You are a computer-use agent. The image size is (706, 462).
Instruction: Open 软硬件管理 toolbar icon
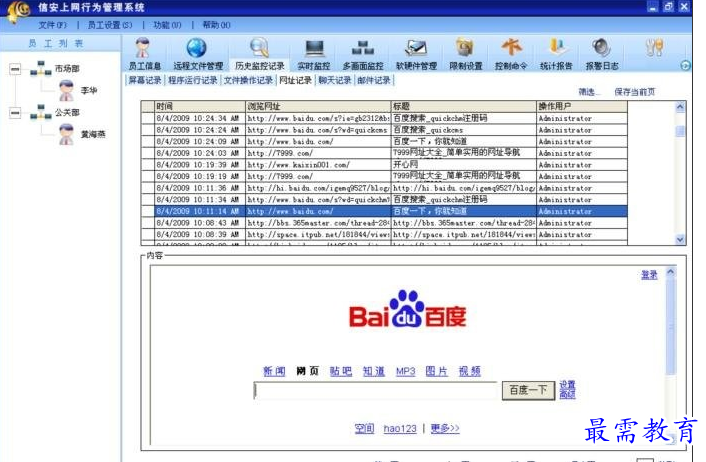pos(416,54)
